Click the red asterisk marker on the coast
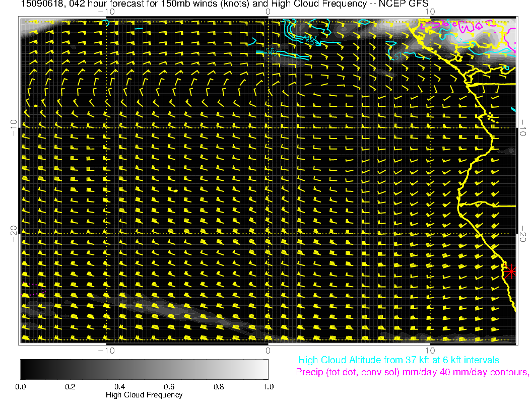The width and height of the screenshot is (532, 411). pos(511,271)
